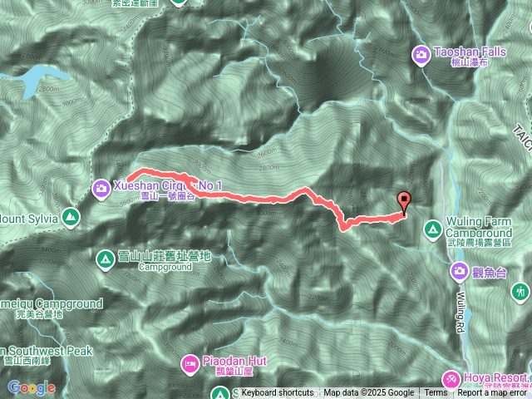
Task: Click the 觀魚台 camera marker
Action: click(460, 271)
